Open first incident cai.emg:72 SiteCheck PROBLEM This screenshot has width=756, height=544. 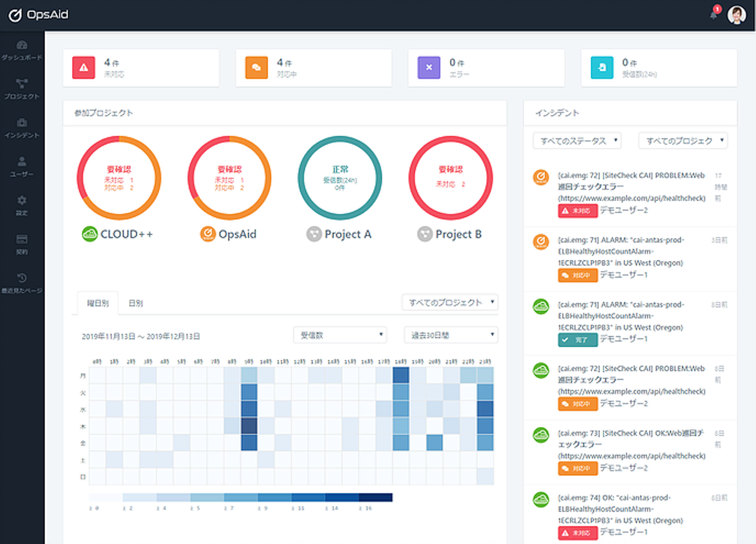631,186
